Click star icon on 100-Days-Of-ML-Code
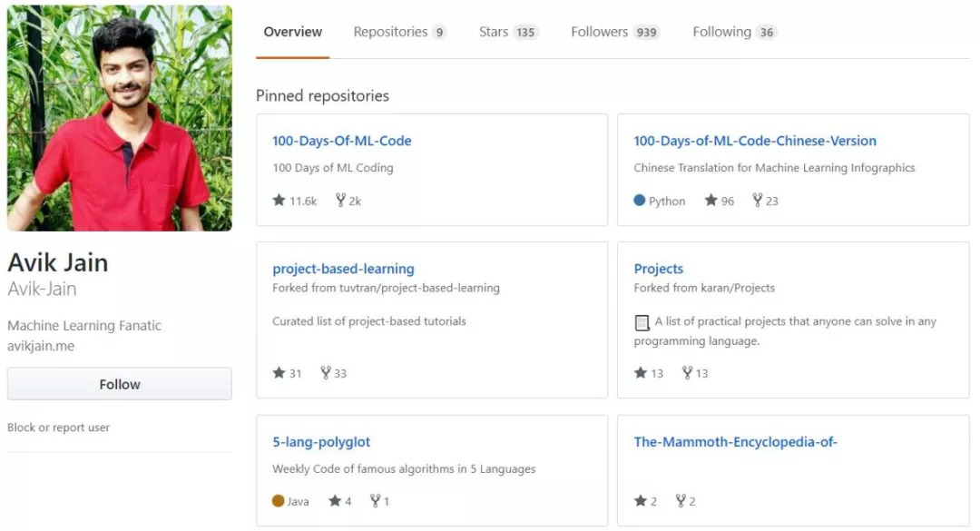This screenshot has height=531, width=980. click(279, 201)
